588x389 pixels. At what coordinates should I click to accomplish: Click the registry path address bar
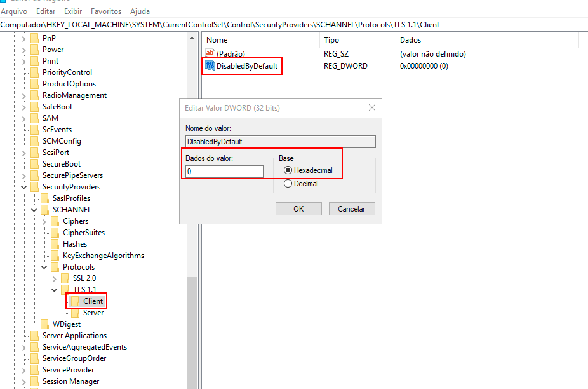(x=294, y=25)
